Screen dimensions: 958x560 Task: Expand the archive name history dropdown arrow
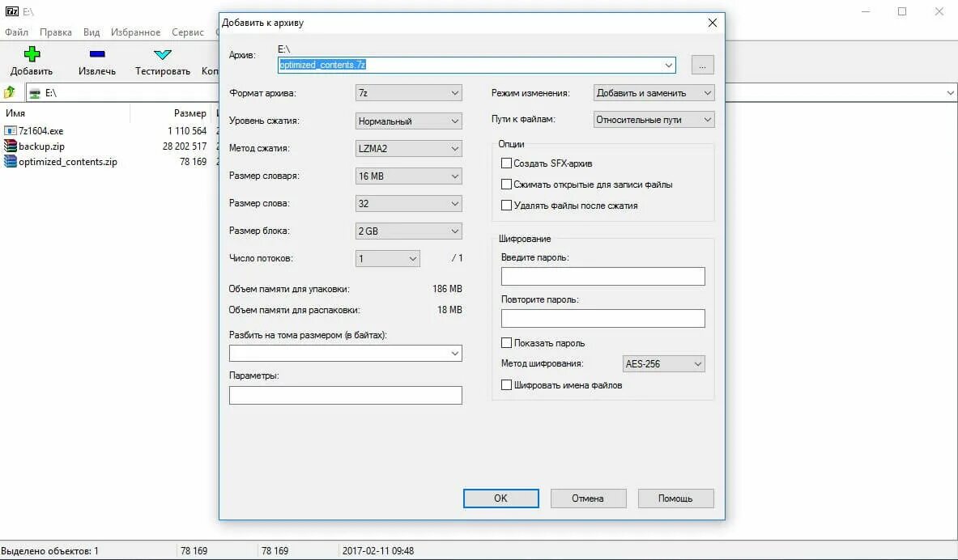click(668, 65)
